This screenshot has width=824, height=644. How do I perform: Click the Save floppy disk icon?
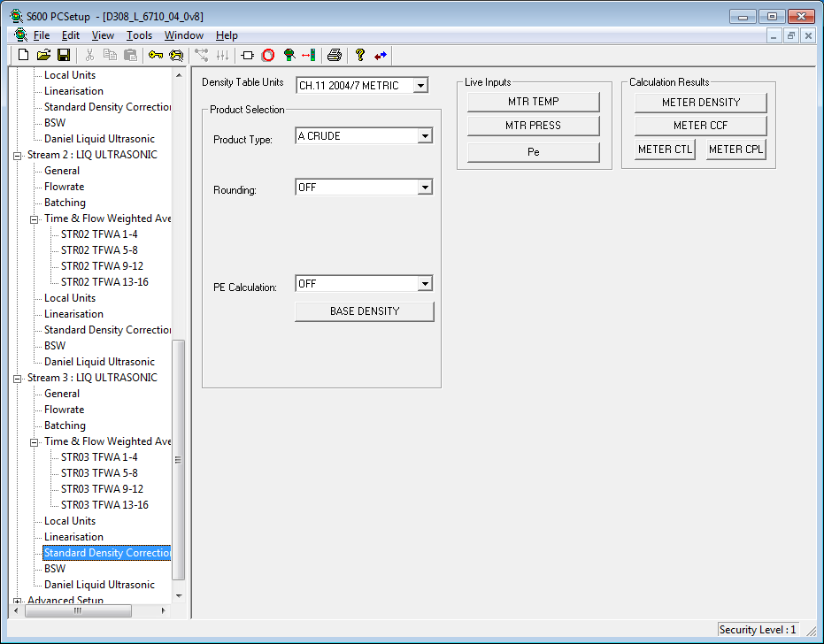64,55
